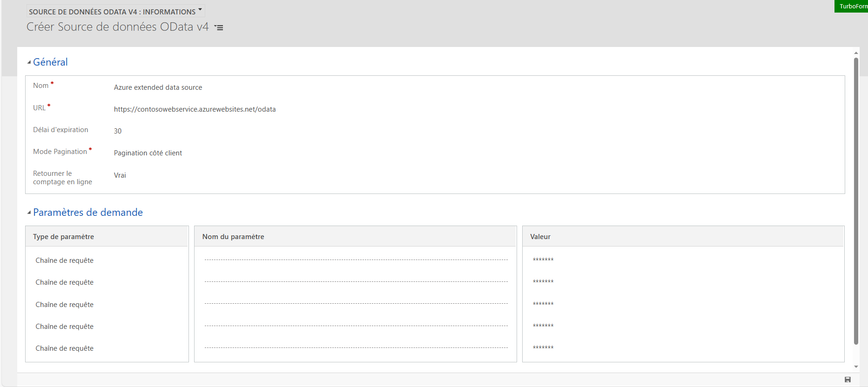The height and width of the screenshot is (387, 868).
Task: Open the record list menu icon beside title
Action: point(219,27)
